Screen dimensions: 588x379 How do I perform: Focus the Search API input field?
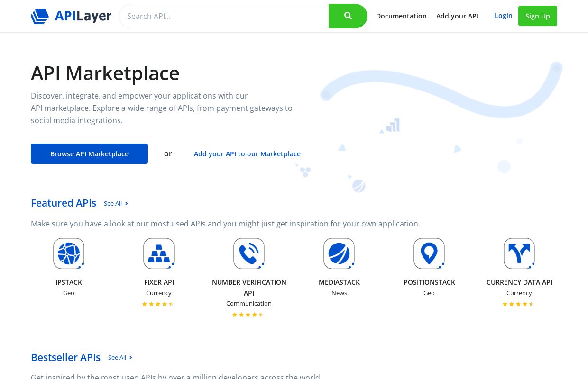point(224,16)
